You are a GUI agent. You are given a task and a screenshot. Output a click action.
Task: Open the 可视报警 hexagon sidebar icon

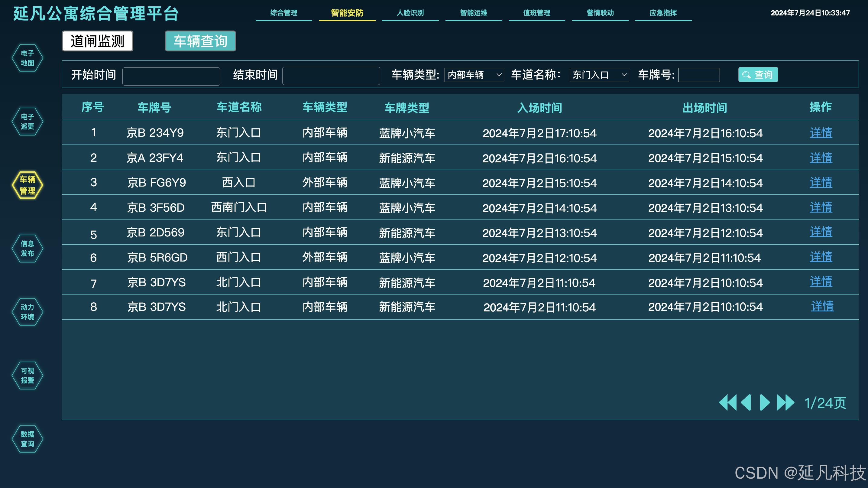coord(27,376)
